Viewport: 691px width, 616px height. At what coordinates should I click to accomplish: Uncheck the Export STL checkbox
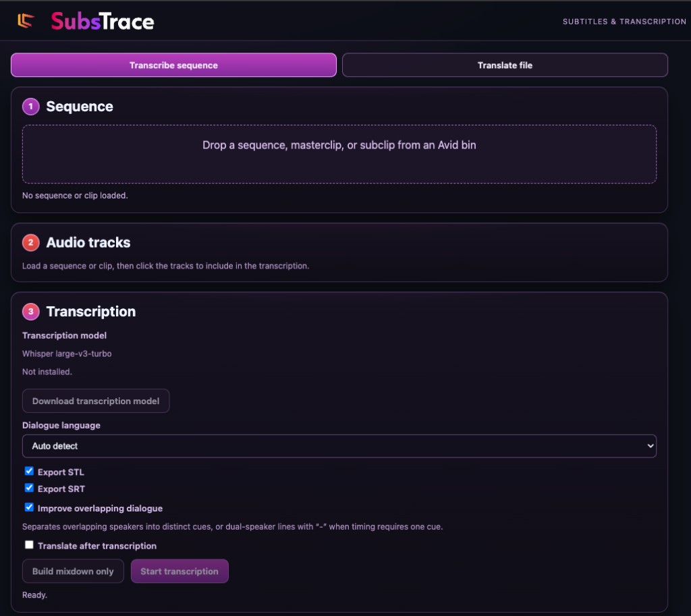point(29,471)
